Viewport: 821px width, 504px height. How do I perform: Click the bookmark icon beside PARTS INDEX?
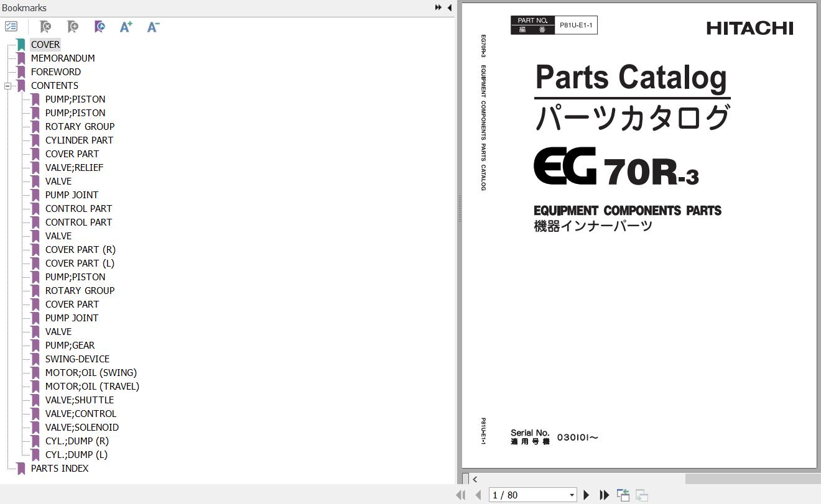(21, 469)
